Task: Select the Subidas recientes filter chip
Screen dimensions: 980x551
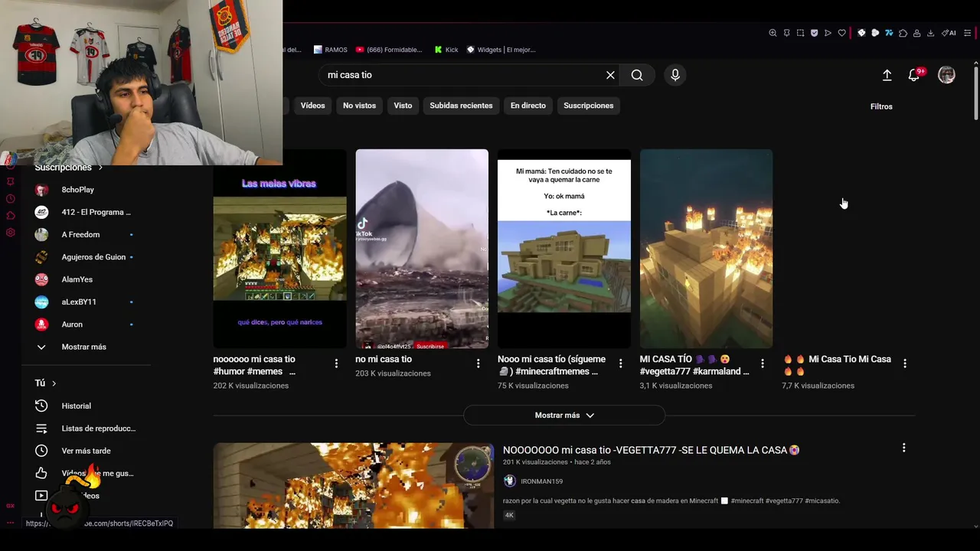Action: click(461, 106)
